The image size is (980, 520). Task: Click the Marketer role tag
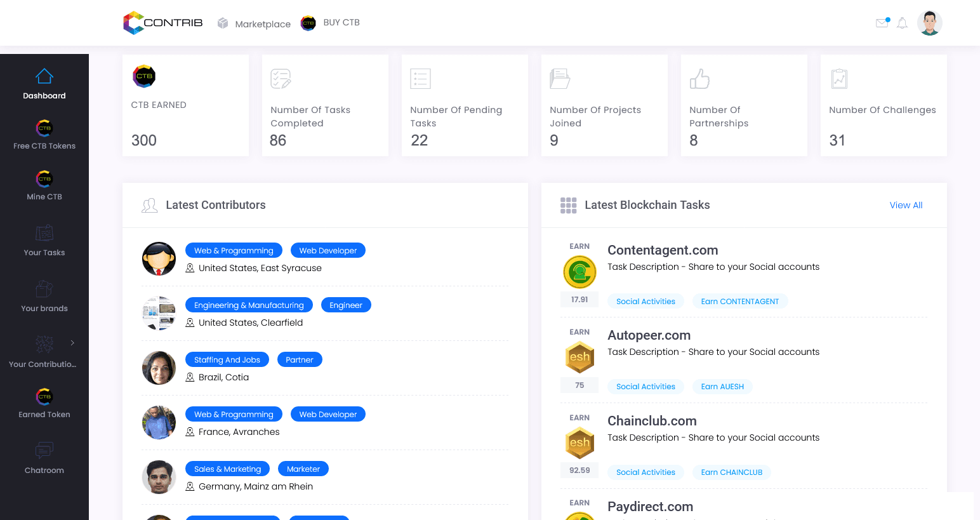[x=303, y=469]
